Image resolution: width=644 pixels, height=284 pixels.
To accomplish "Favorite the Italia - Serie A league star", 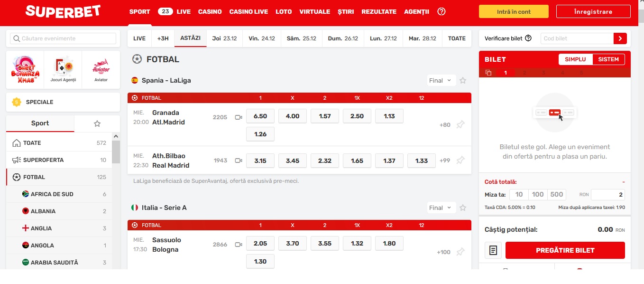I will (x=463, y=208).
